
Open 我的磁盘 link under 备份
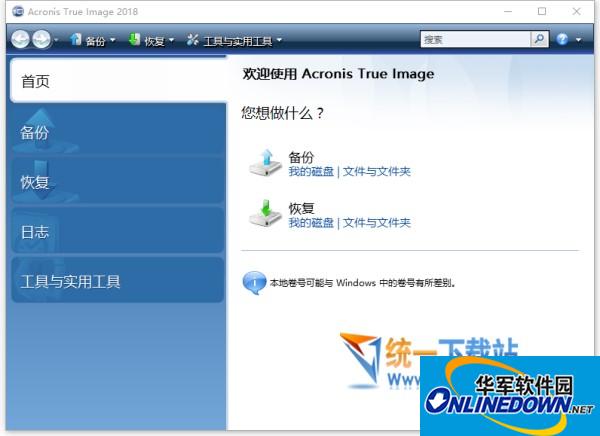311,171
